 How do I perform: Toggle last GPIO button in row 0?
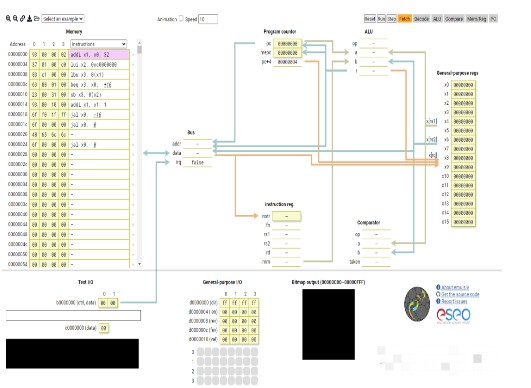tap(254, 352)
